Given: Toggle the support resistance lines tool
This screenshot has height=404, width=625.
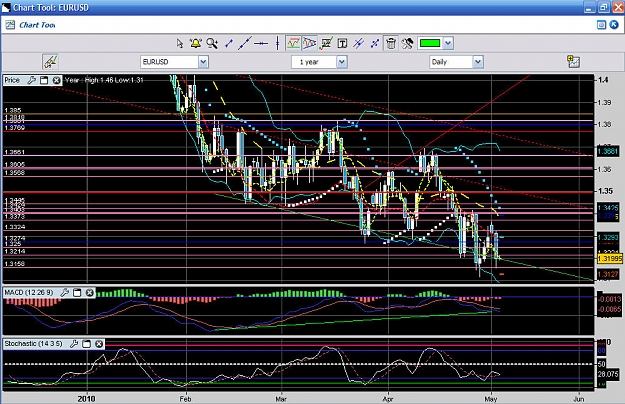Looking at the screenshot, I should (x=293, y=43).
